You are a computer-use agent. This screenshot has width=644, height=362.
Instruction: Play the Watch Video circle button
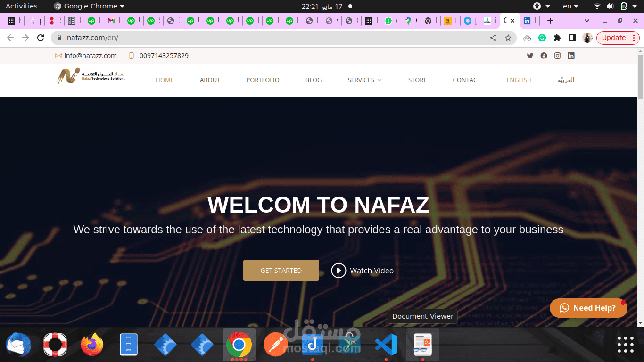(x=339, y=271)
